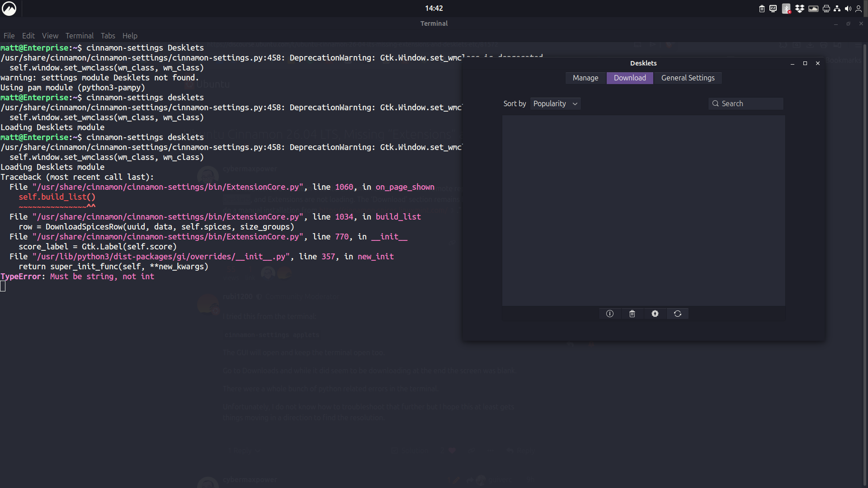Image resolution: width=868 pixels, height=488 pixels.
Task: Click 'warning: settings module Desklets not found.'
Action: tap(100, 78)
